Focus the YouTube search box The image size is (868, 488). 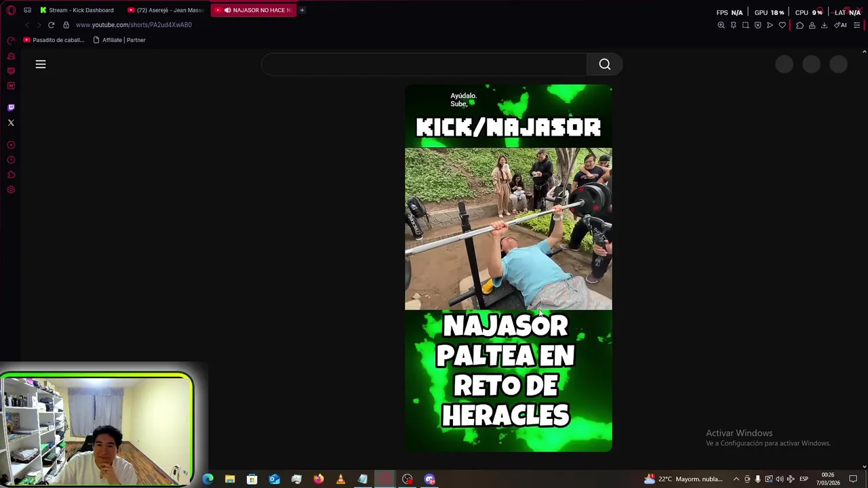424,64
